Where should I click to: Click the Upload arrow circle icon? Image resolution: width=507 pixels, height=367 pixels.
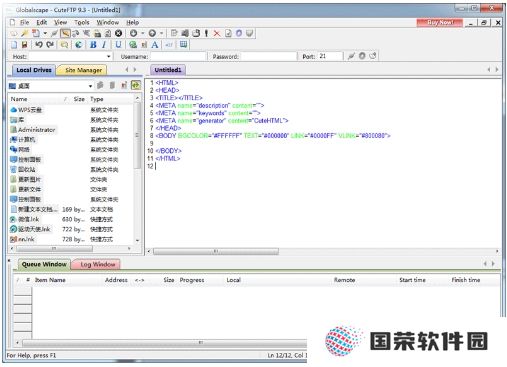pyautogui.click(x=152, y=33)
